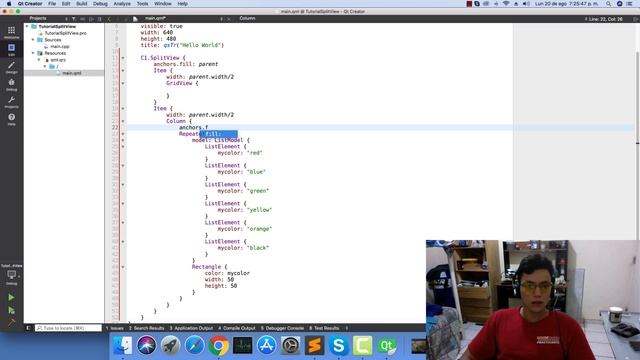Switch to Debug mode in sidebar
This screenshot has width=640, height=360.
(x=11, y=84)
